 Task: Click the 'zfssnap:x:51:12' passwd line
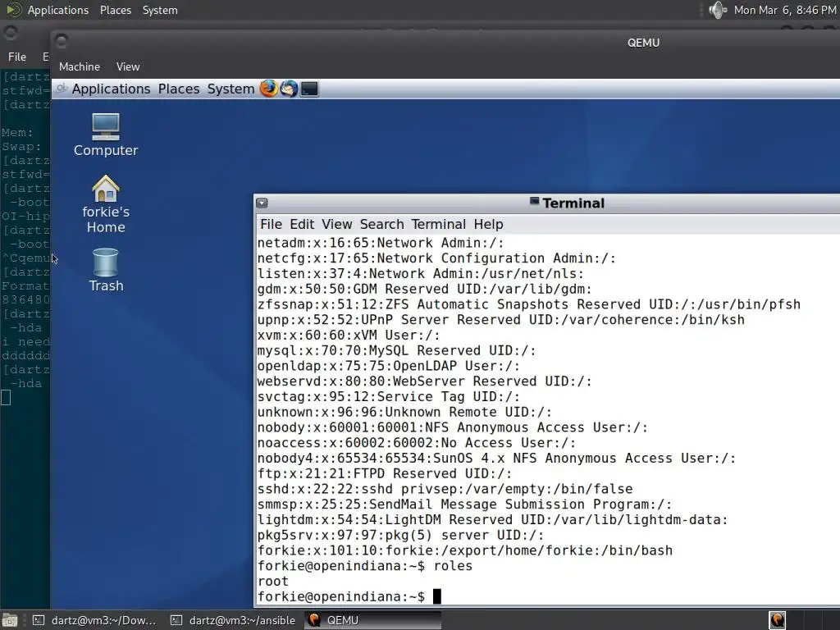(529, 304)
